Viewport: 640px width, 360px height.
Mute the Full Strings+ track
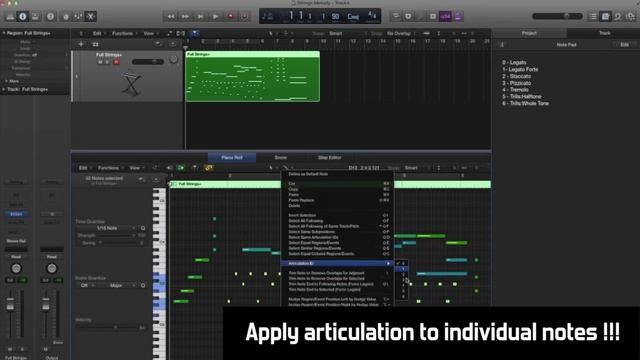(x=100, y=62)
